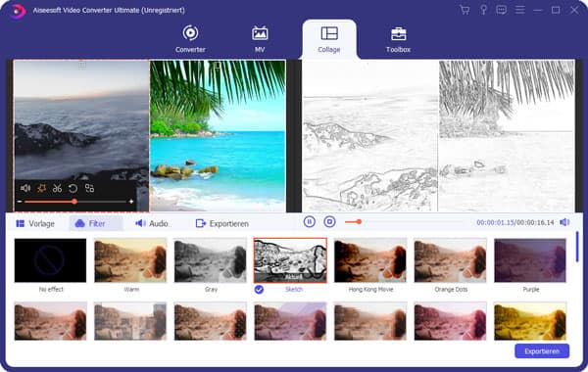Viewport: 588px width, 372px height.
Task: Click the Hong Kong Movie label
Action: (x=370, y=289)
